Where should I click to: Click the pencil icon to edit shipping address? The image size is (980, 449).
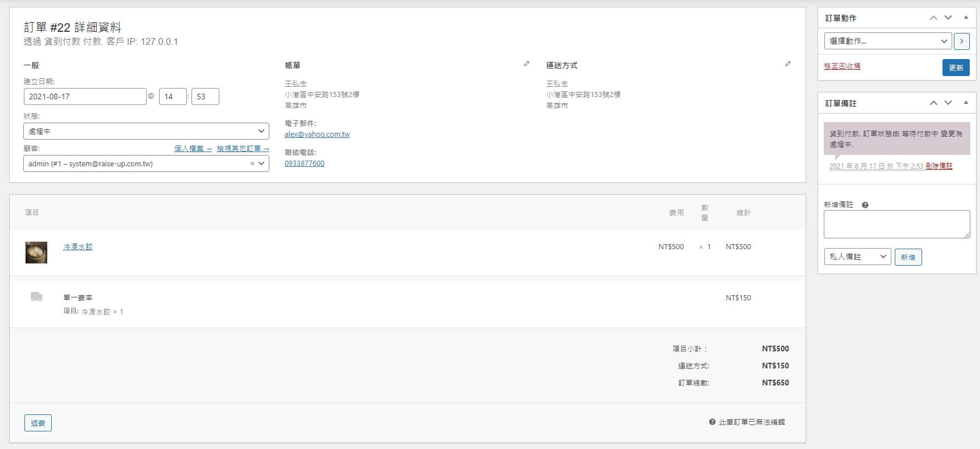787,64
